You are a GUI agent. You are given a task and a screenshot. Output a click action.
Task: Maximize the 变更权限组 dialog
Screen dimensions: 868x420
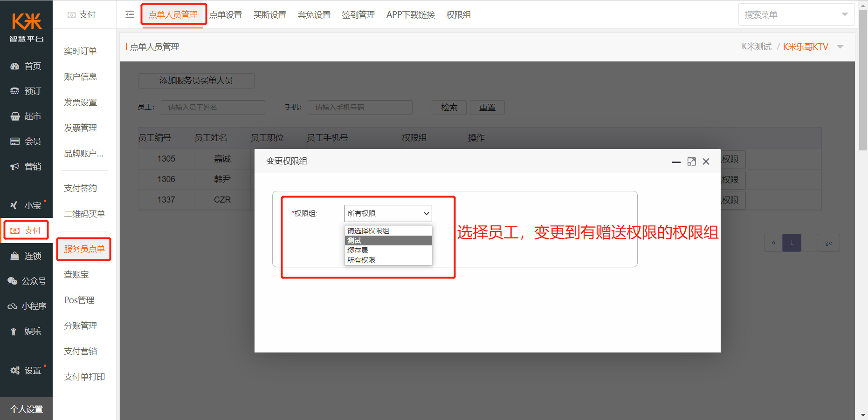coord(691,162)
